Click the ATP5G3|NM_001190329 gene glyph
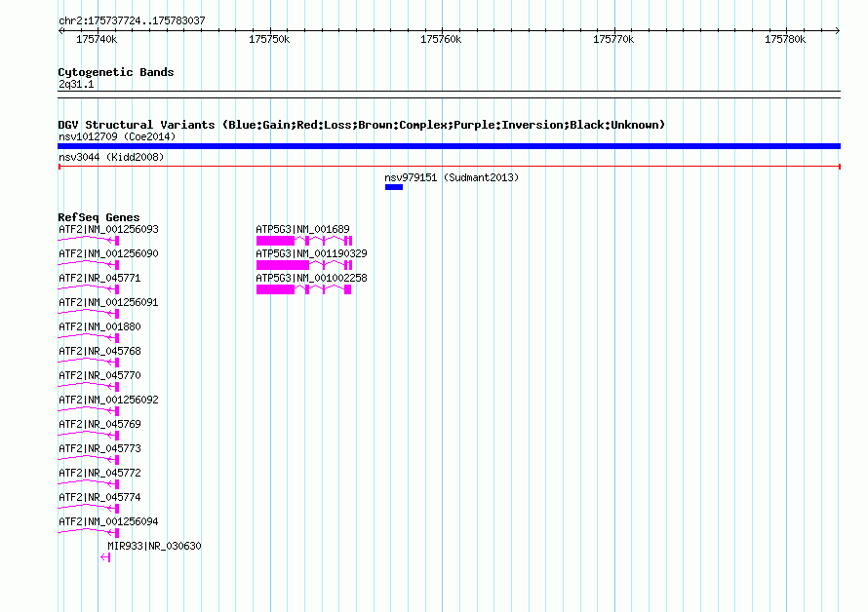868x612 pixels. [x=304, y=264]
